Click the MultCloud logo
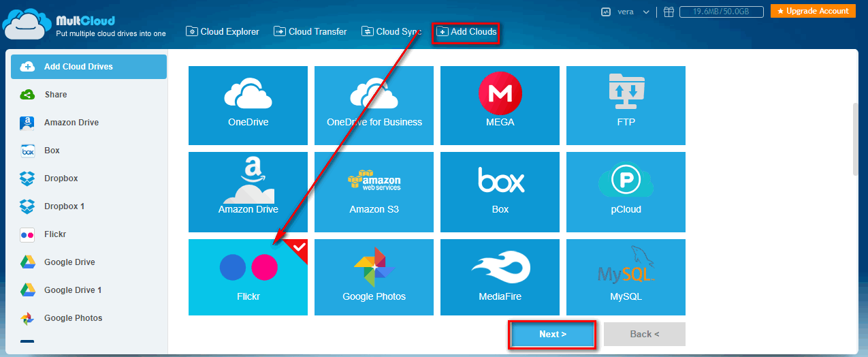The image size is (868, 357). point(83,23)
